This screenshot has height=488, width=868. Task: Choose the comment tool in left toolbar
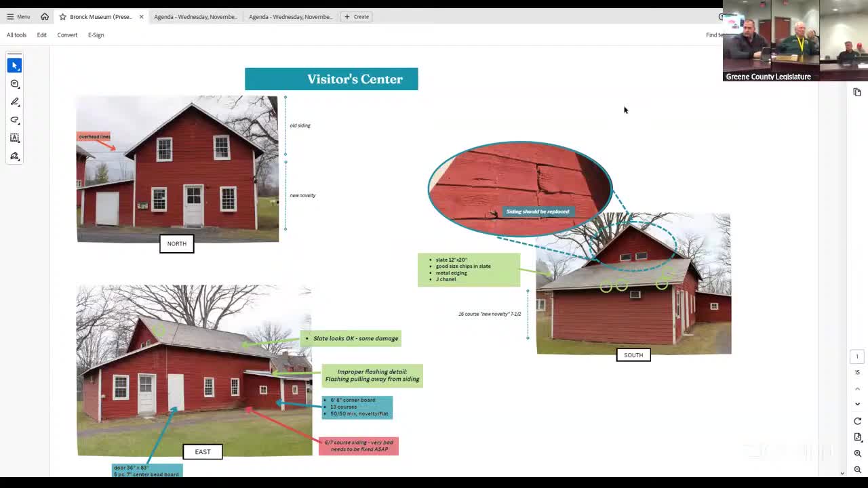point(14,84)
